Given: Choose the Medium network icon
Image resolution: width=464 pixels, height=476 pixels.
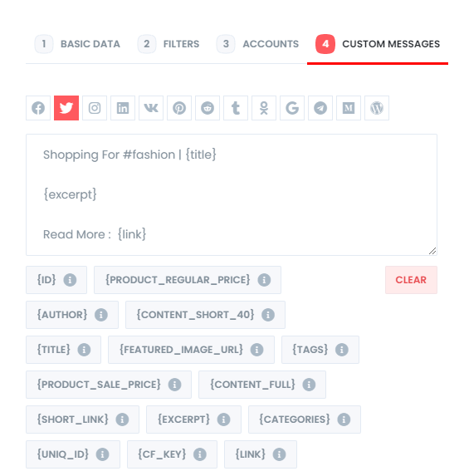Looking at the screenshot, I should pos(349,108).
